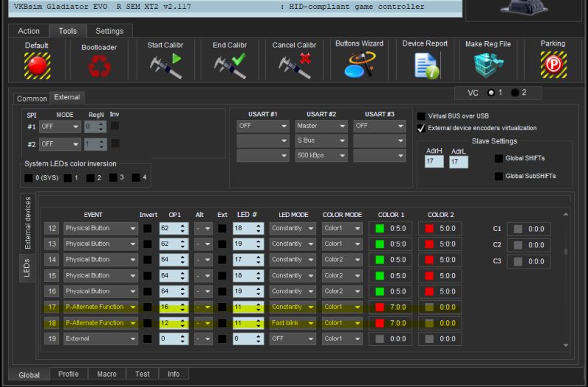Finish calibration with End Calibr icon
588x387 pixels.
230,65
